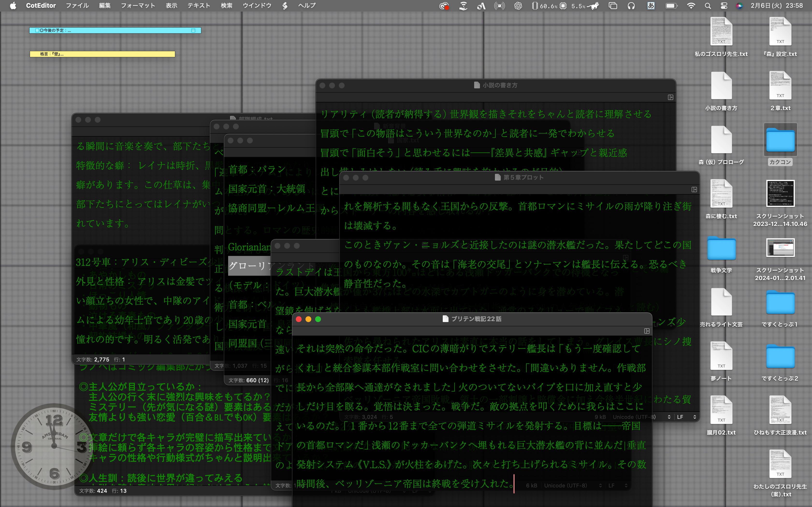Toggle inspector sidebar in 第5章プロット window
Image resolution: width=812 pixels, height=507 pixels.
coord(694,190)
